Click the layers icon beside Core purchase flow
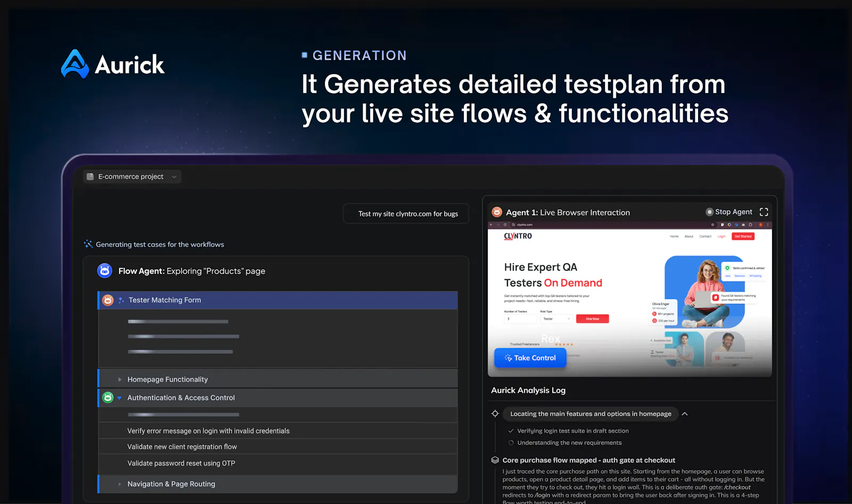Viewport: 852px width, 504px height. click(495, 460)
